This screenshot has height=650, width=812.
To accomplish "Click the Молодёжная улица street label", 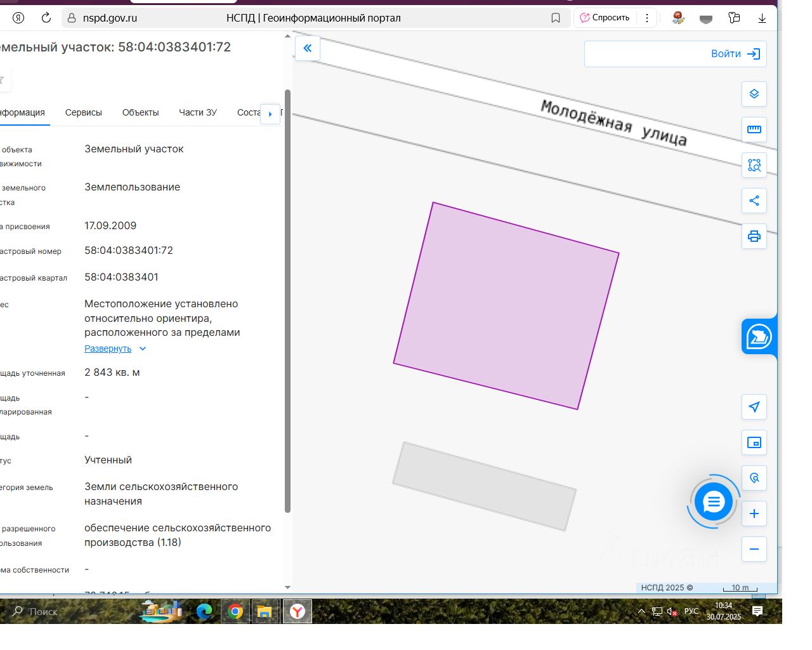I will [x=613, y=123].
